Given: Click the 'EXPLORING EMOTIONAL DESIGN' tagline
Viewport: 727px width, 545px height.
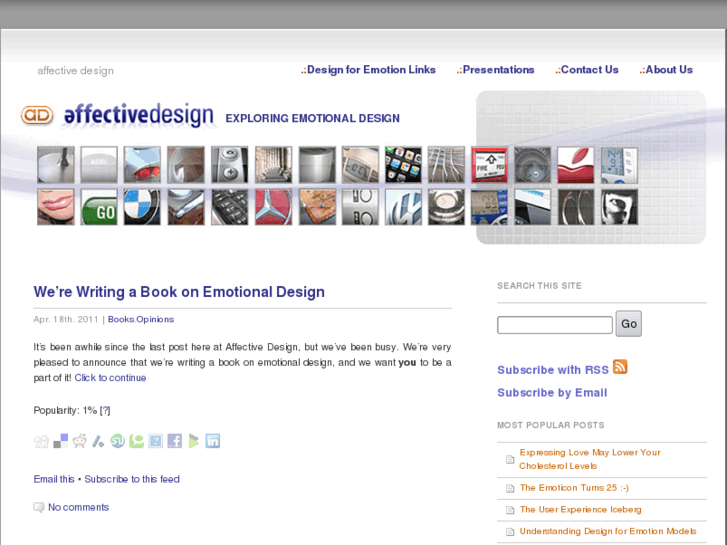Looking at the screenshot, I should [x=312, y=119].
